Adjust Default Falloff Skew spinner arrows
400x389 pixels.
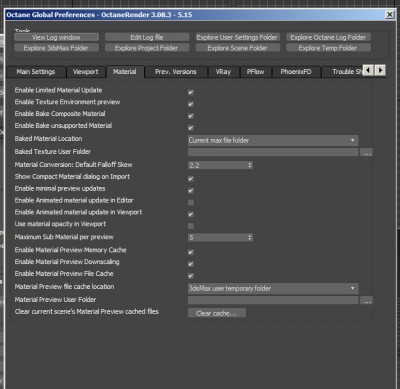250,165
